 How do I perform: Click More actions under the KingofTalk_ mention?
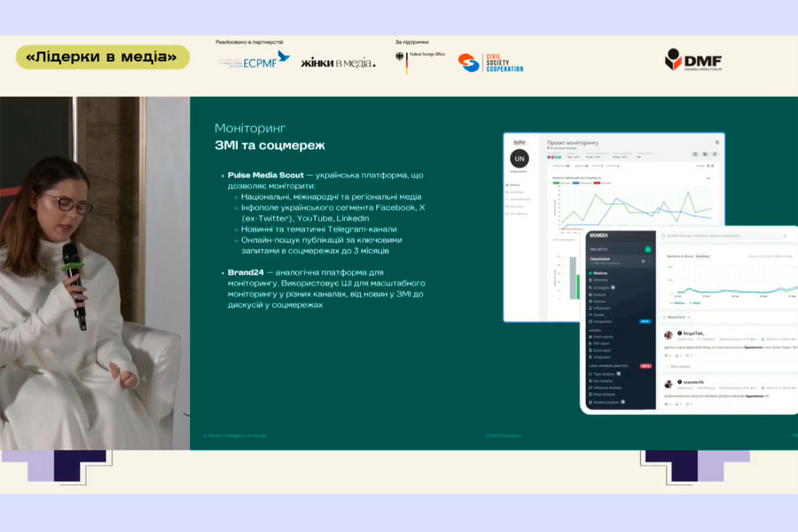pyautogui.click(x=680, y=366)
